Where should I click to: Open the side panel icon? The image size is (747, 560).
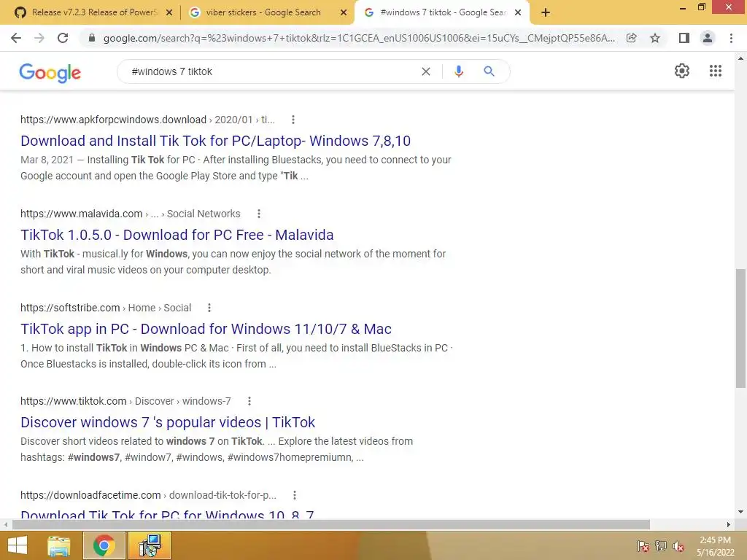684,38
